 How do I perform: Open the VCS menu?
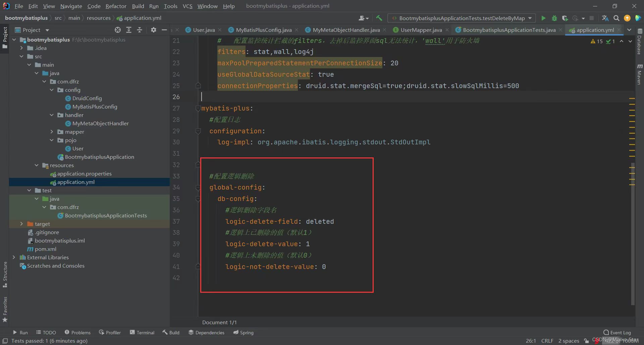(x=187, y=6)
